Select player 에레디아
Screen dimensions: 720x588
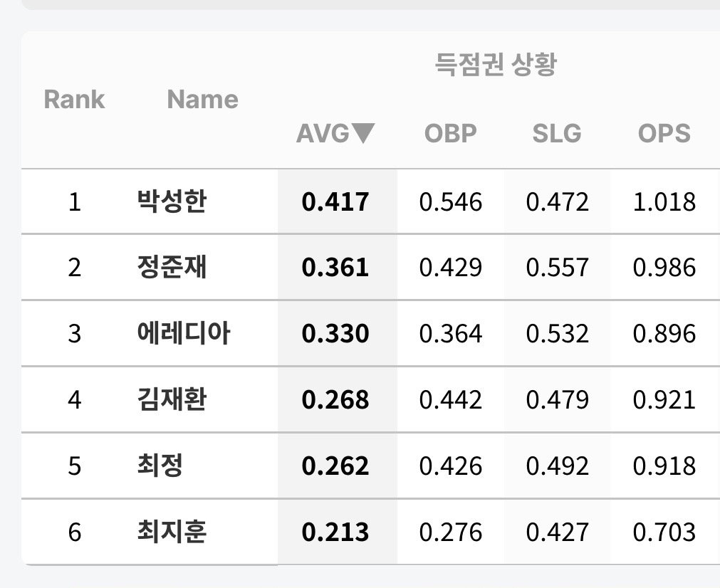pos(183,332)
